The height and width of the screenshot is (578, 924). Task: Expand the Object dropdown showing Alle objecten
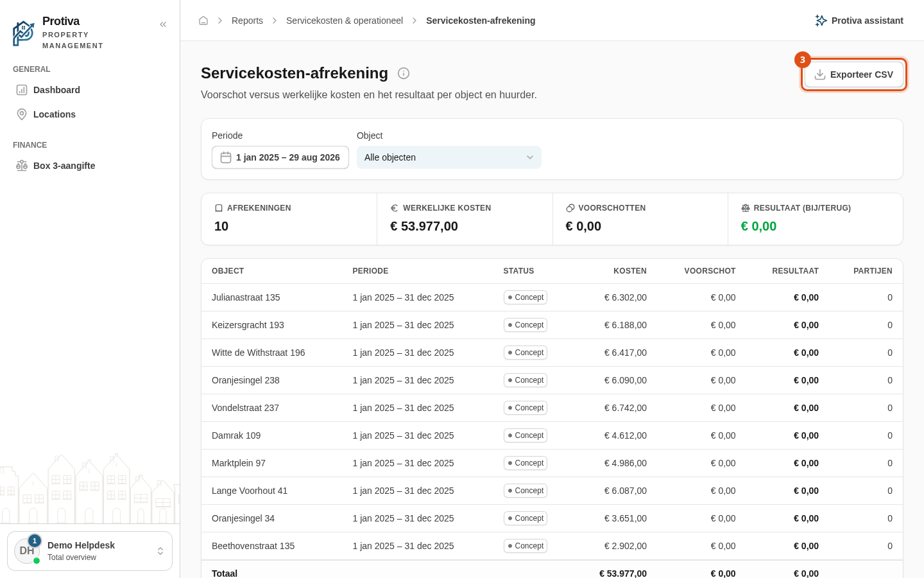pos(449,157)
